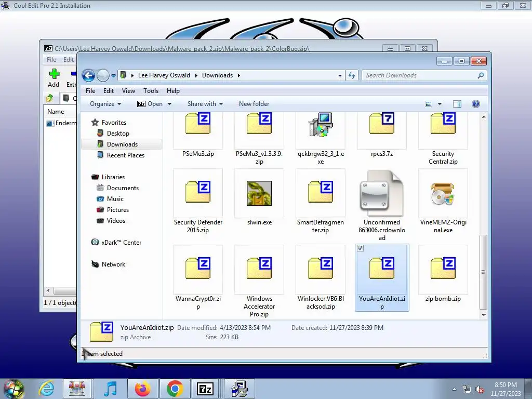
Task: Select Winlocker.VB6.Blacksod.zip icon
Action: (321, 269)
